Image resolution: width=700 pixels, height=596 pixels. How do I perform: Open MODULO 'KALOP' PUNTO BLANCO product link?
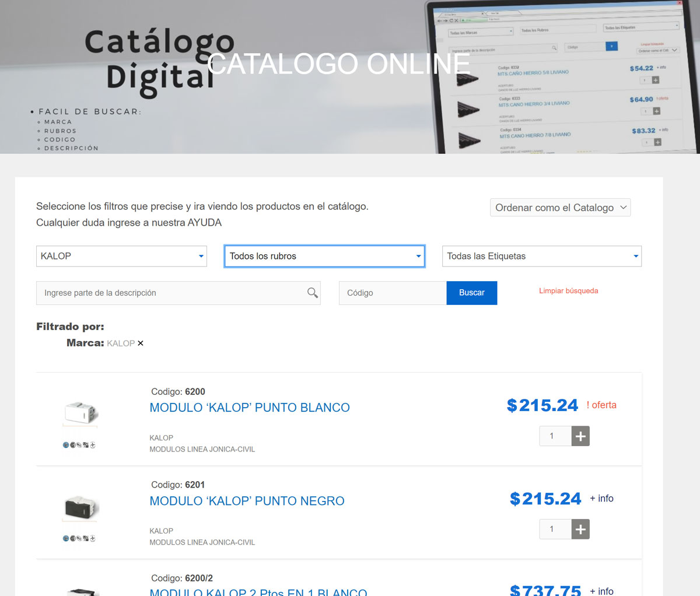pyautogui.click(x=250, y=408)
